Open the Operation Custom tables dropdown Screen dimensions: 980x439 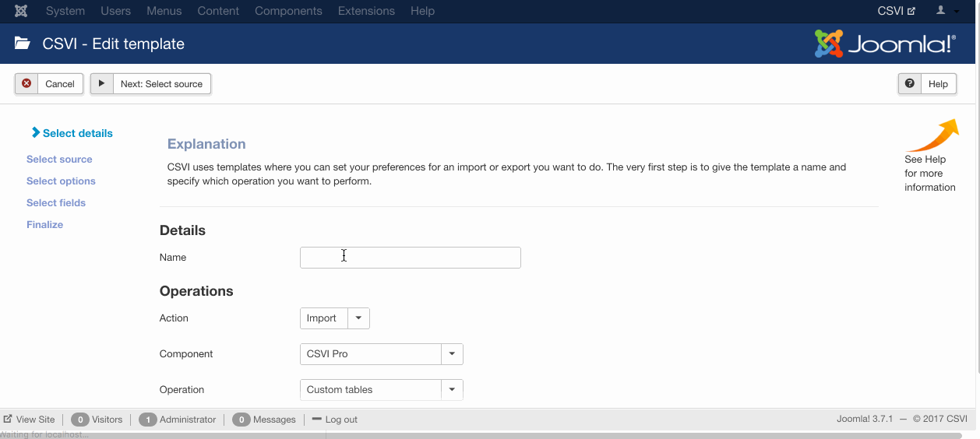pos(452,389)
